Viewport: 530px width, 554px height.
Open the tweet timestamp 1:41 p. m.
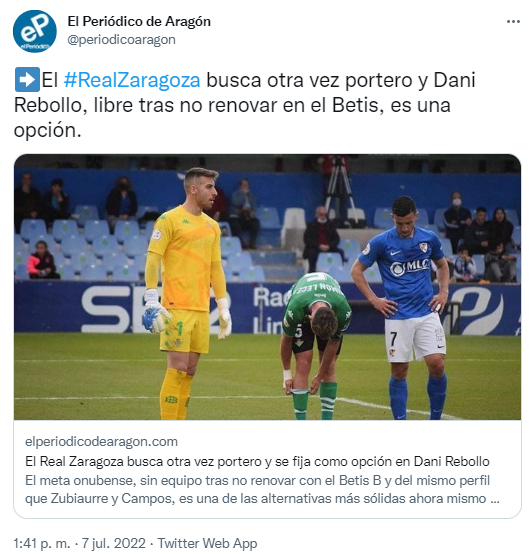click(x=42, y=543)
